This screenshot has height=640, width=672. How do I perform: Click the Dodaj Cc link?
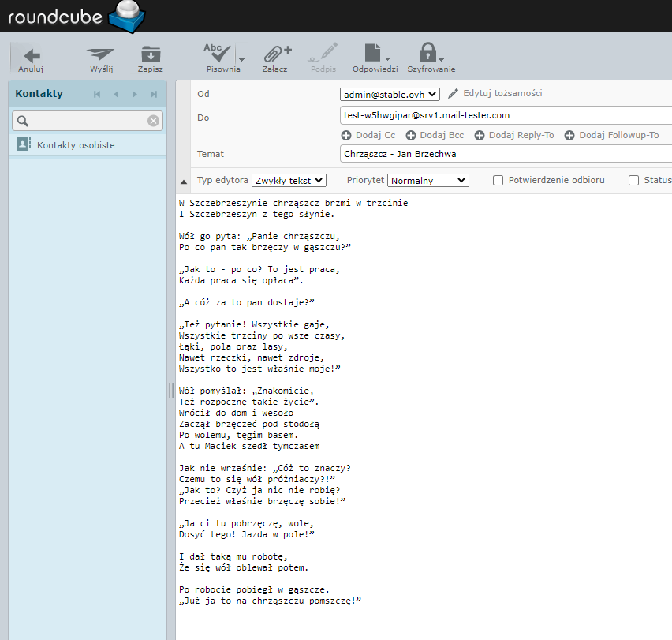point(368,135)
